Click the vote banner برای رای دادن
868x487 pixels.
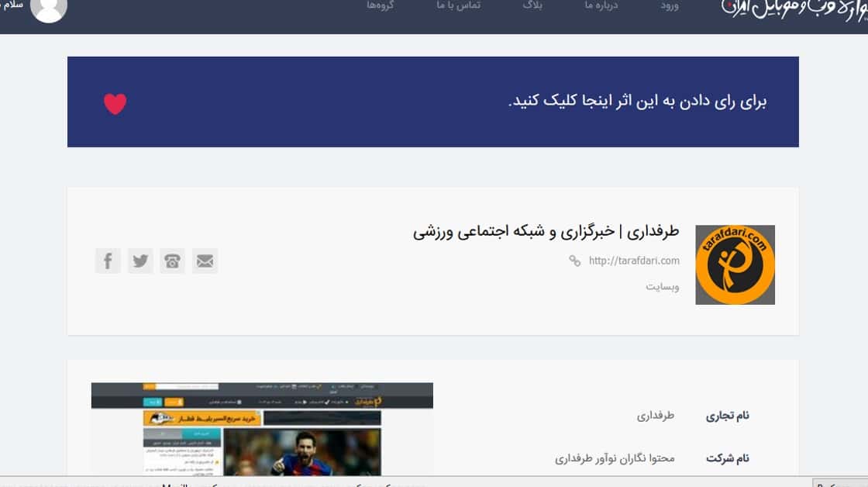[x=433, y=102]
